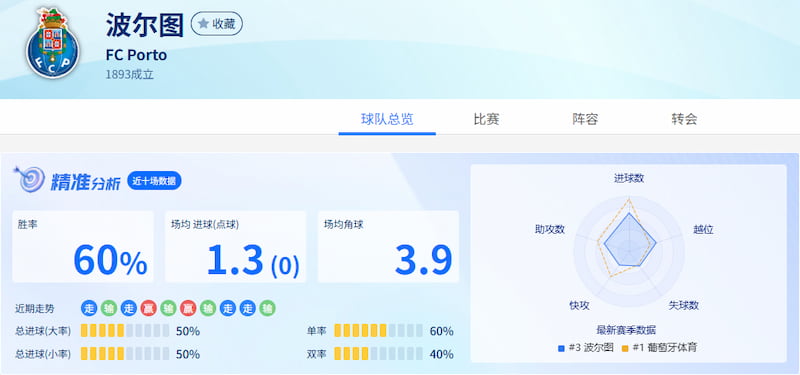Click the 助攻数 radar axis label
800x375 pixels.
550,229
